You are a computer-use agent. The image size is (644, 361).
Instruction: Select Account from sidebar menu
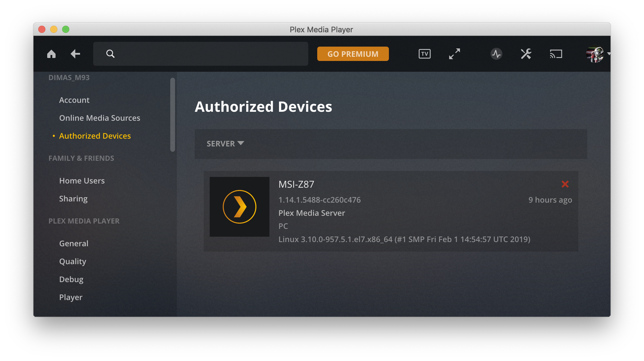[74, 100]
